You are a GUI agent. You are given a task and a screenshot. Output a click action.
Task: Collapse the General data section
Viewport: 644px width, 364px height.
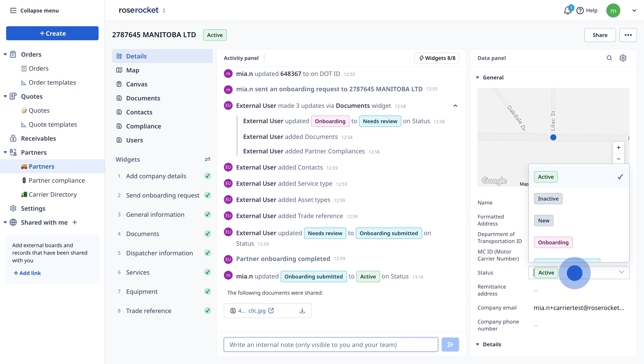click(478, 77)
